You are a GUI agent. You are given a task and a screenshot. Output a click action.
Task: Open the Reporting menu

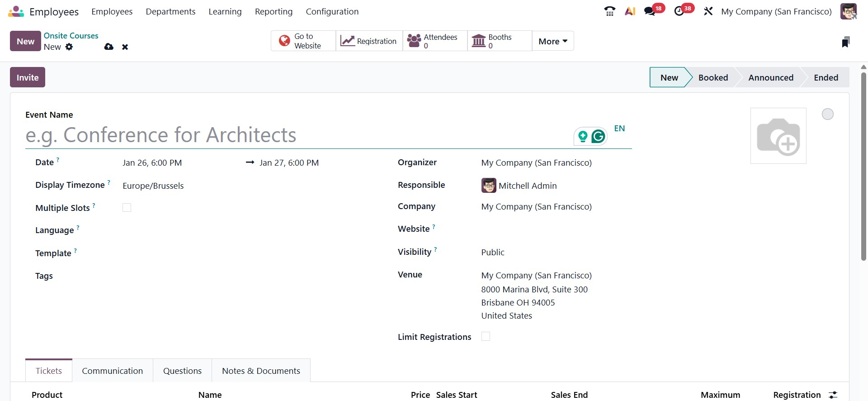(274, 11)
